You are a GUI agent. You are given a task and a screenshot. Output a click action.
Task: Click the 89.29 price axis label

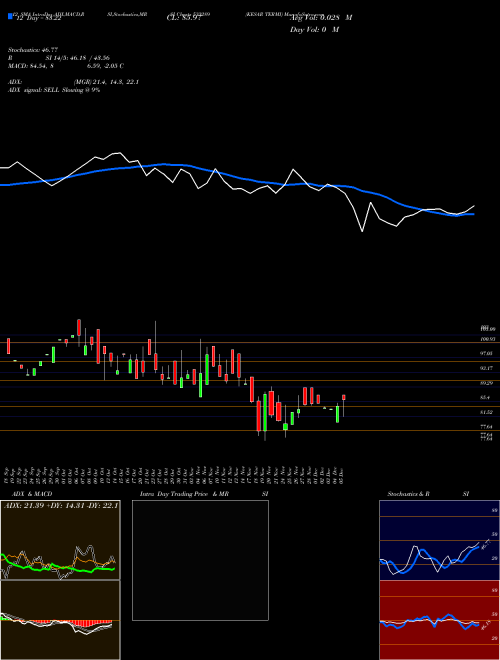coord(486,383)
